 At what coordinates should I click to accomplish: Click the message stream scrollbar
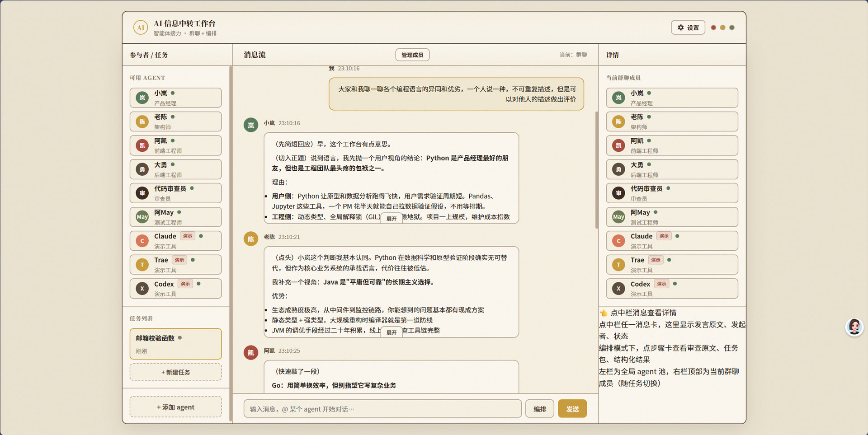pyautogui.click(x=597, y=169)
